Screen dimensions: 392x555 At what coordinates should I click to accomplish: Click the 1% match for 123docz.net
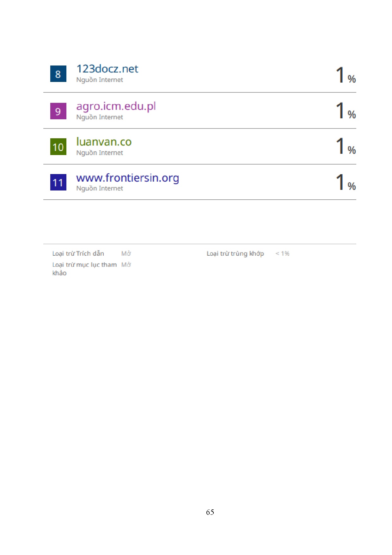point(346,75)
